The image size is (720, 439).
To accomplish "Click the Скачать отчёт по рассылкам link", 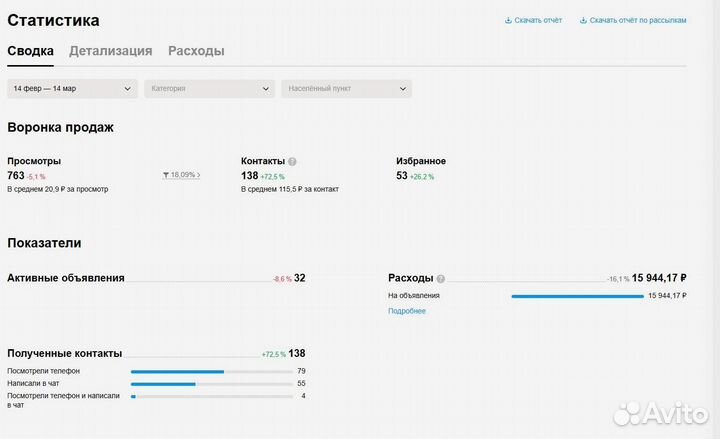I will [637, 20].
